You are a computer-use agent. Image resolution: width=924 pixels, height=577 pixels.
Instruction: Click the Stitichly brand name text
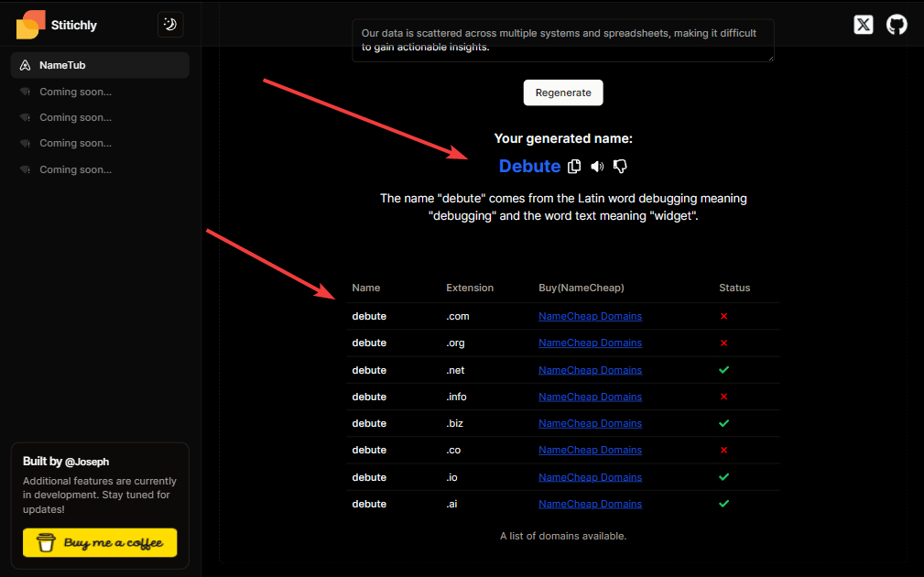pos(73,26)
